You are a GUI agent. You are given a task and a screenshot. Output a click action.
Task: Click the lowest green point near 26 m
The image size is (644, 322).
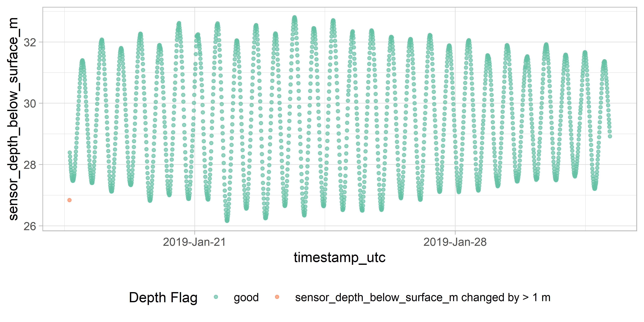(x=227, y=221)
